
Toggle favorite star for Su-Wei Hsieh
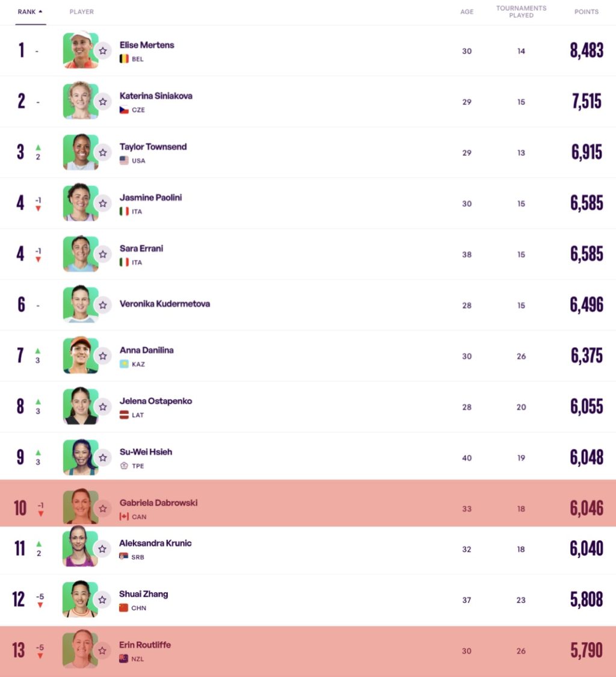tap(103, 458)
